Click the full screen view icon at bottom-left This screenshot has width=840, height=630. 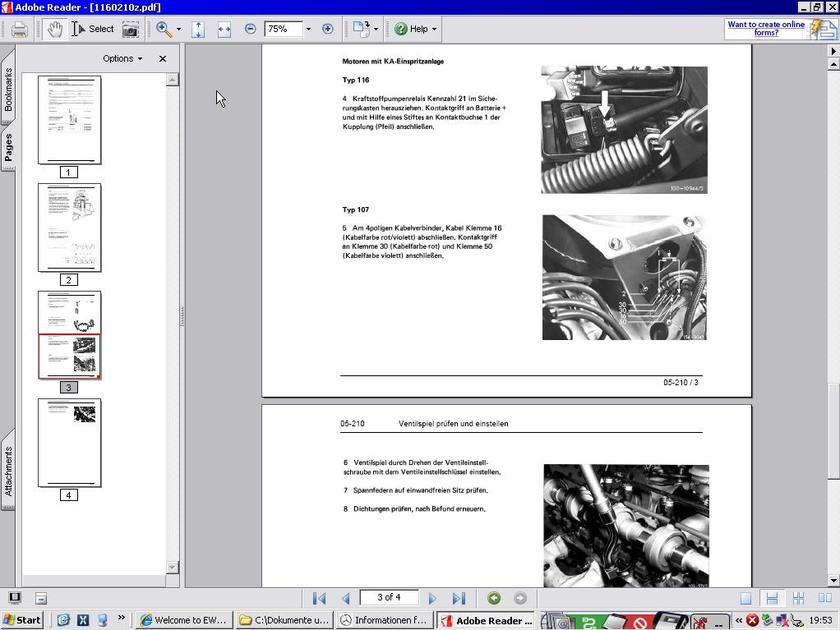pyautogui.click(x=15, y=598)
